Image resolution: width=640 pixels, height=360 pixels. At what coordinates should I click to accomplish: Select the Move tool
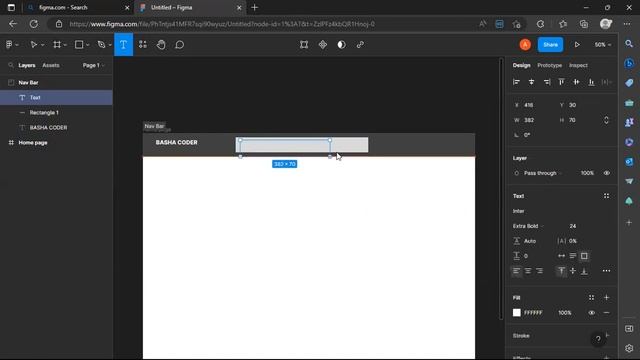click(x=33, y=44)
